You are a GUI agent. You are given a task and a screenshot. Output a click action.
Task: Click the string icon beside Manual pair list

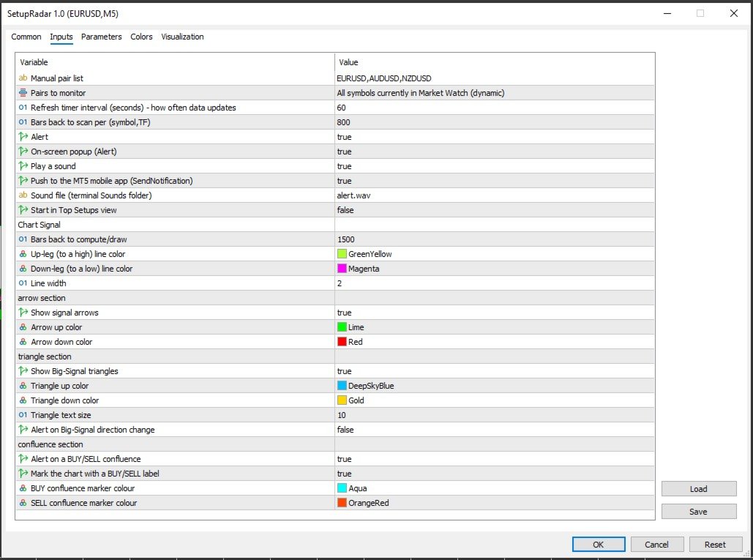point(23,78)
